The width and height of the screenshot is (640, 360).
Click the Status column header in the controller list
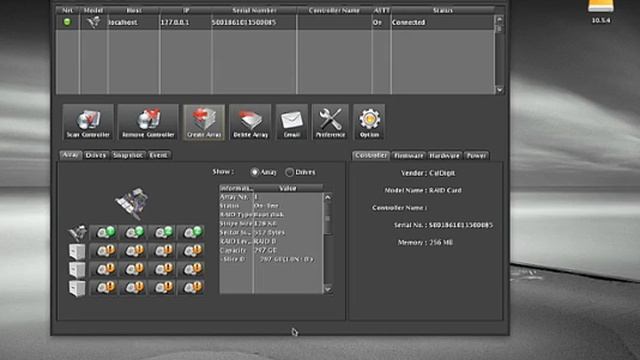tap(443, 10)
